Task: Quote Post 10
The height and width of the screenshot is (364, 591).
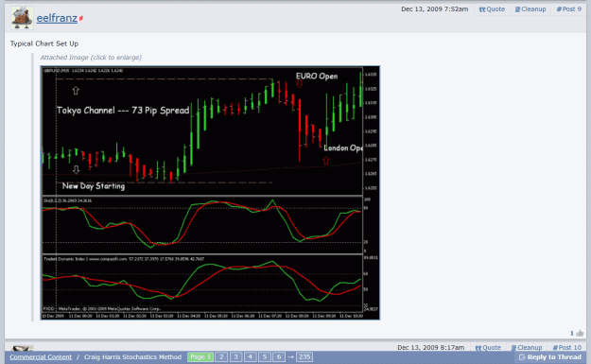Action: click(488, 347)
